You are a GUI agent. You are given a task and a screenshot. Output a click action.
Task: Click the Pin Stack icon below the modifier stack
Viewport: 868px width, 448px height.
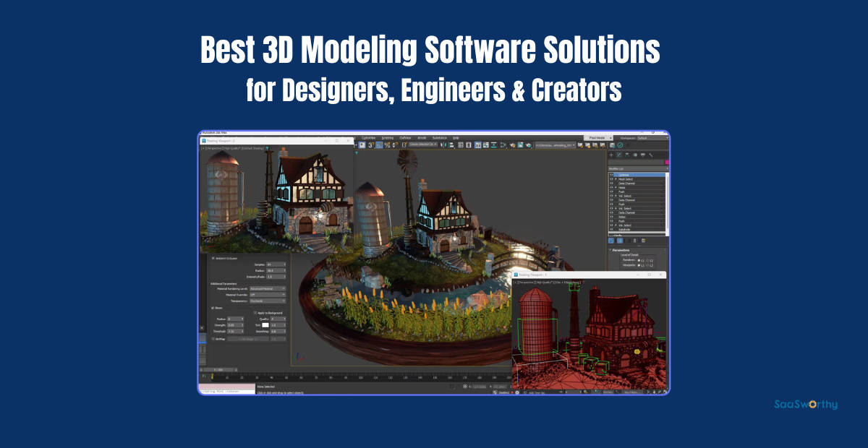pyautogui.click(x=611, y=241)
